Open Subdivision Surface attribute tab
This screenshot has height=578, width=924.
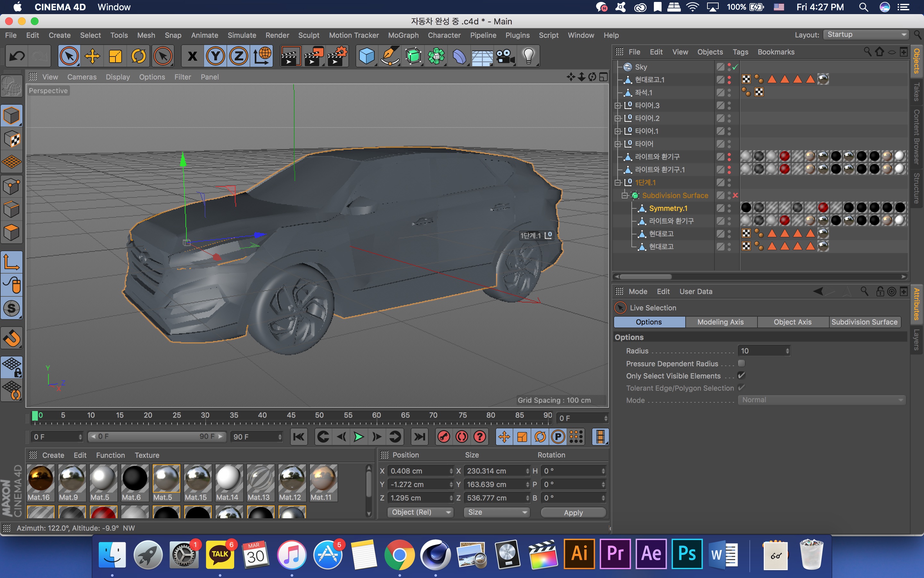click(x=864, y=322)
